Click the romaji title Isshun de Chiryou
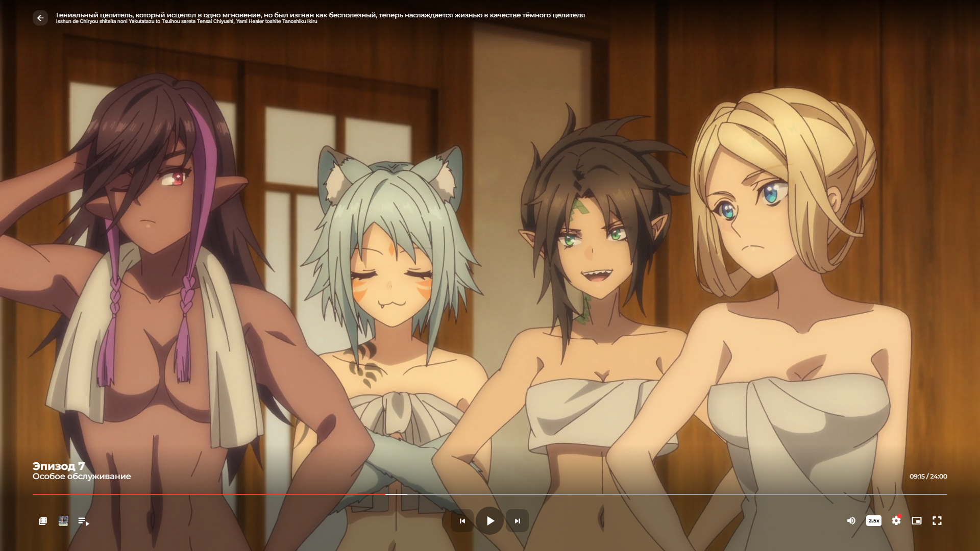The height and width of the screenshot is (551, 980). click(x=186, y=21)
